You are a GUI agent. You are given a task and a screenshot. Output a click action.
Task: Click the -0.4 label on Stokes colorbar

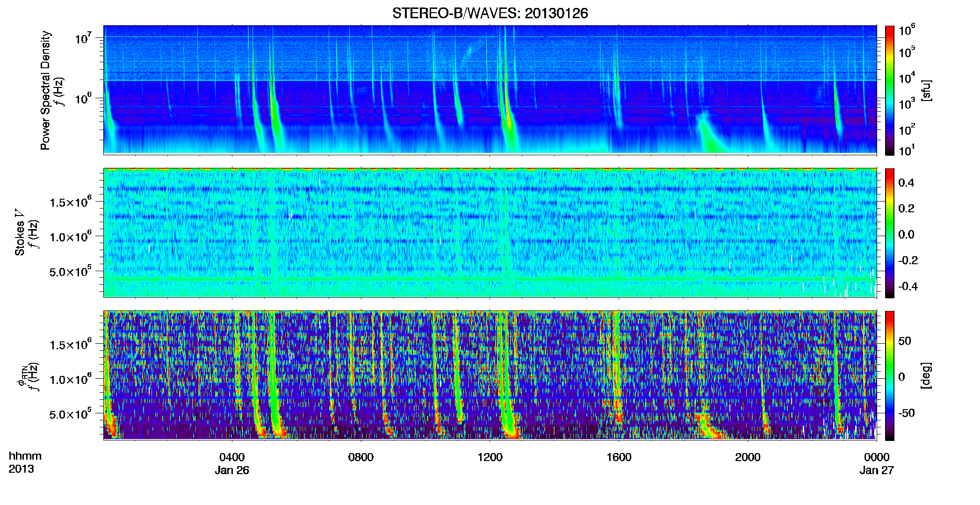[x=908, y=286]
